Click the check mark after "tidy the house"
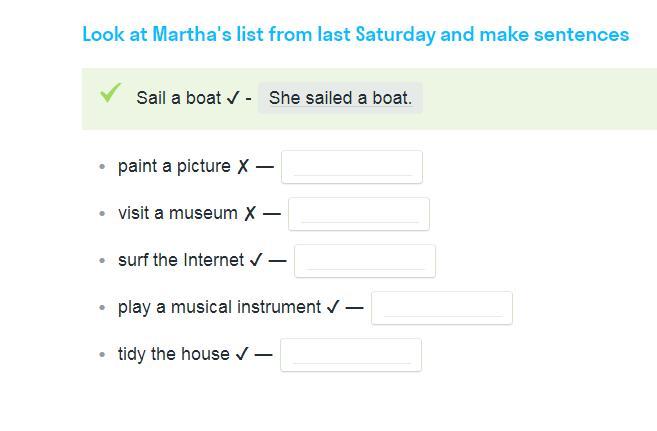This screenshot has width=657, height=431. click(242, 354)
